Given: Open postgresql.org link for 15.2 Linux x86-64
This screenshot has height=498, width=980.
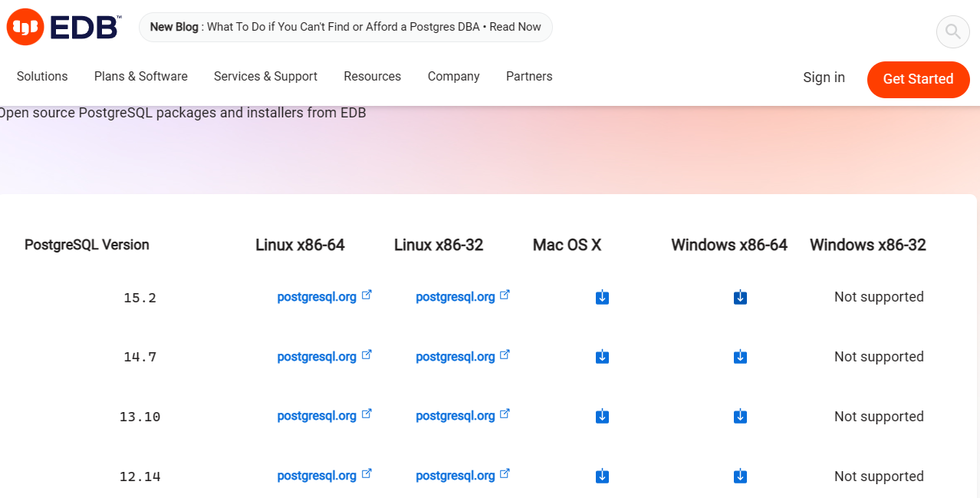Looking at the screenshot, I should pos(324,297).
